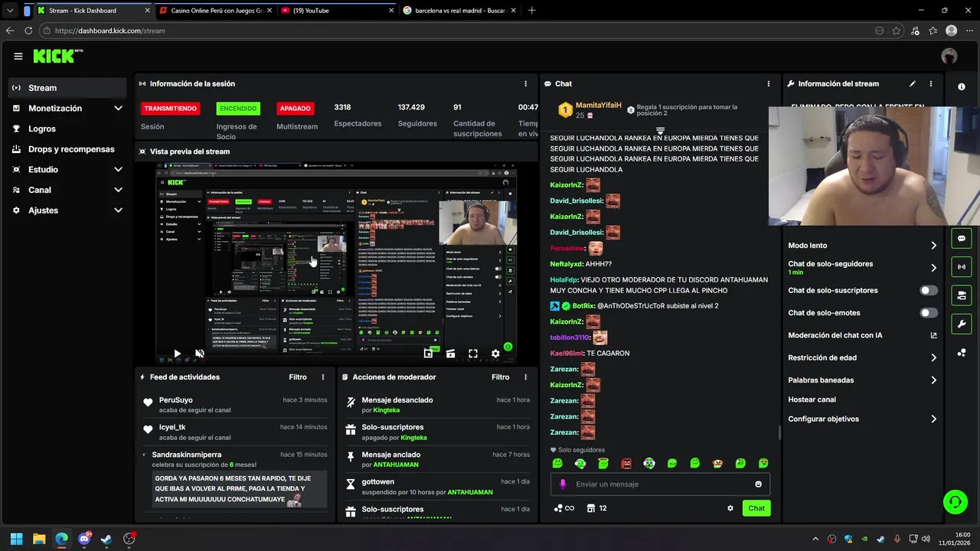Click the chat panel scrollbar
980x551 pixels.
(779, 433)
